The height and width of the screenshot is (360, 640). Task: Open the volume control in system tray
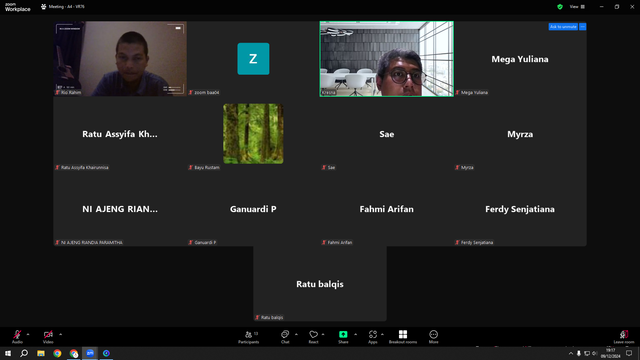click(x=594, y=353)
